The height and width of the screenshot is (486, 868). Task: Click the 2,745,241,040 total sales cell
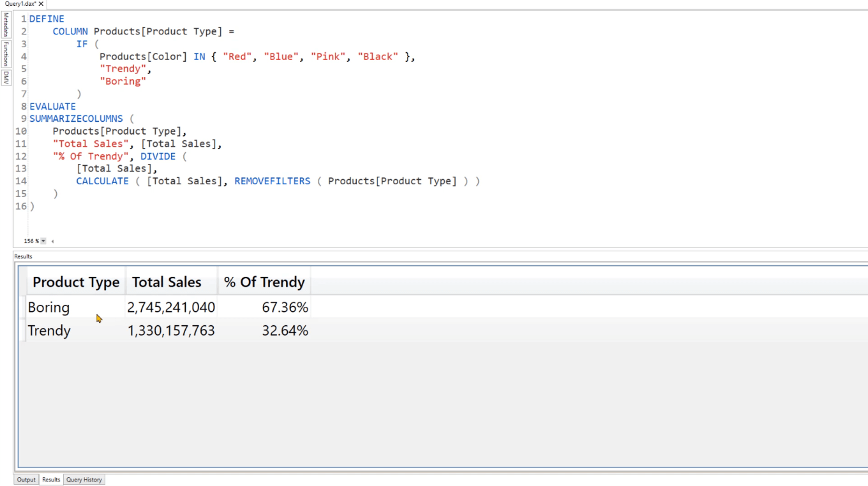tap(171, 307)
